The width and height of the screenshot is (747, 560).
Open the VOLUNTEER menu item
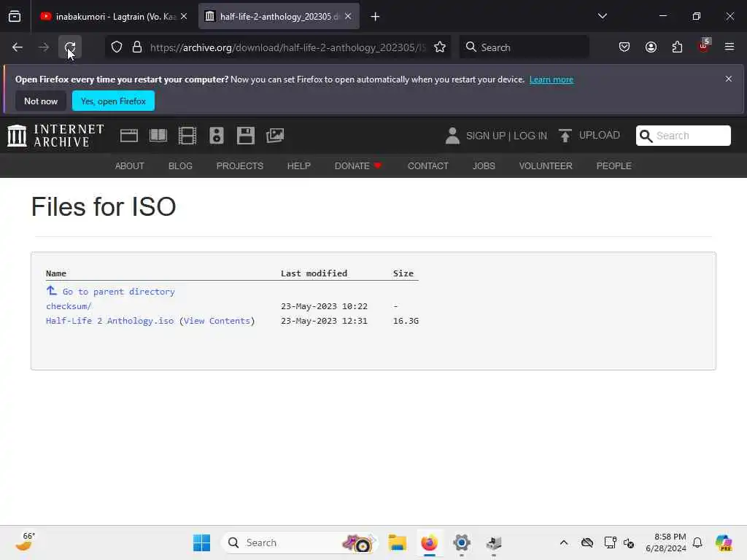[x=546, y=166]
